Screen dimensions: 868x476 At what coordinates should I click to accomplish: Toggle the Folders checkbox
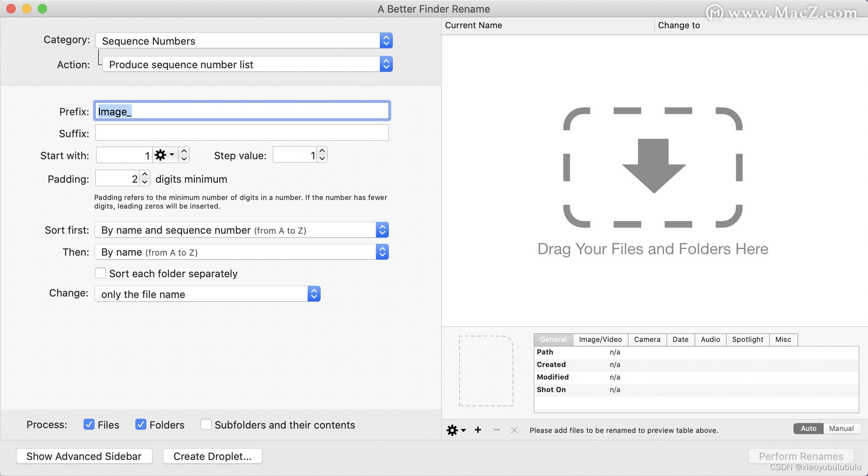141,425
